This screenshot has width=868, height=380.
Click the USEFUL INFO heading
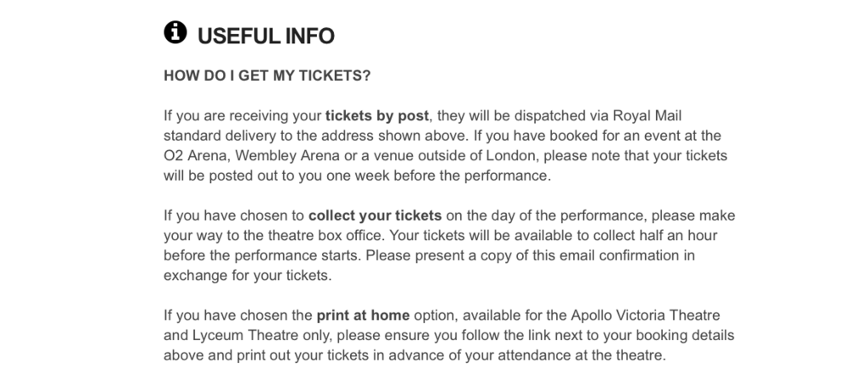(265, 36)
